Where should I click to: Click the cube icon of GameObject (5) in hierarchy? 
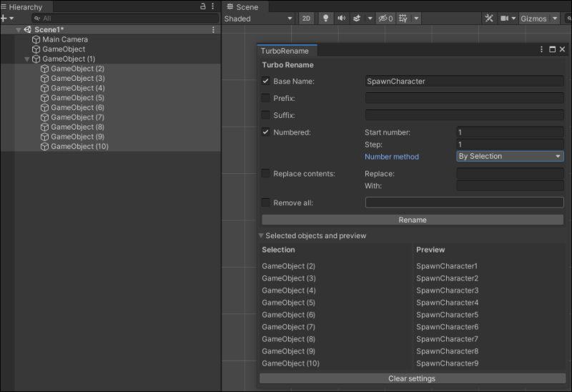coord(44,98)
